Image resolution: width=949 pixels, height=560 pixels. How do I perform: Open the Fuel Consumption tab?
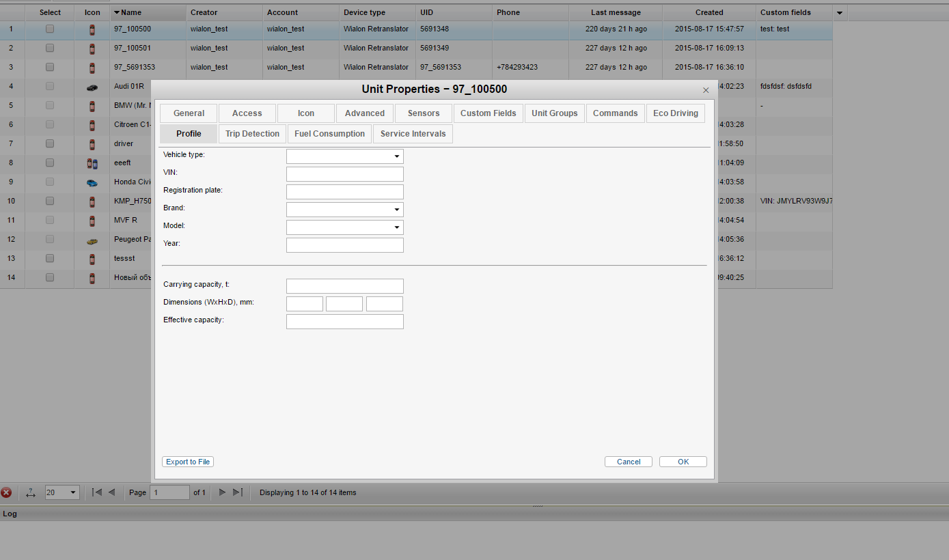329,134
